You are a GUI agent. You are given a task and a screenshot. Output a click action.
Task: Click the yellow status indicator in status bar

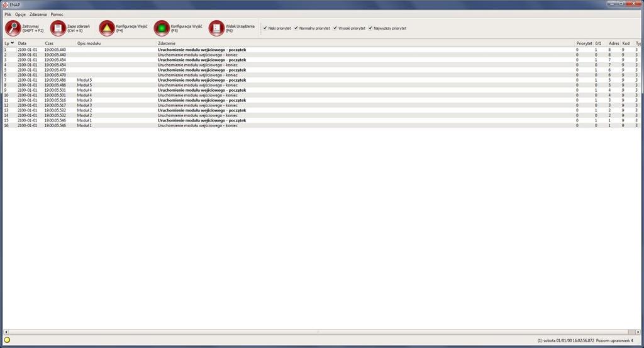(7, 340)
